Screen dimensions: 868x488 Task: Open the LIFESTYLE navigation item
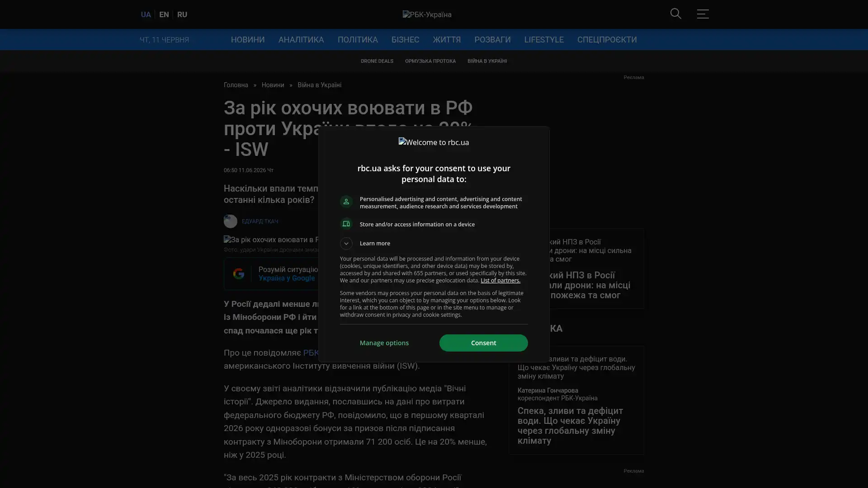click(x=544, y=40)
